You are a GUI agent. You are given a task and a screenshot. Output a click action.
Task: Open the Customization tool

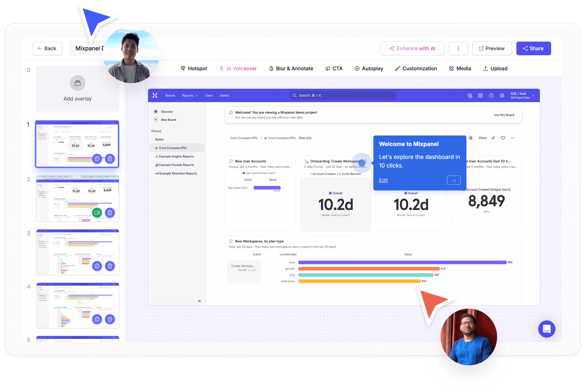(416, 68)
